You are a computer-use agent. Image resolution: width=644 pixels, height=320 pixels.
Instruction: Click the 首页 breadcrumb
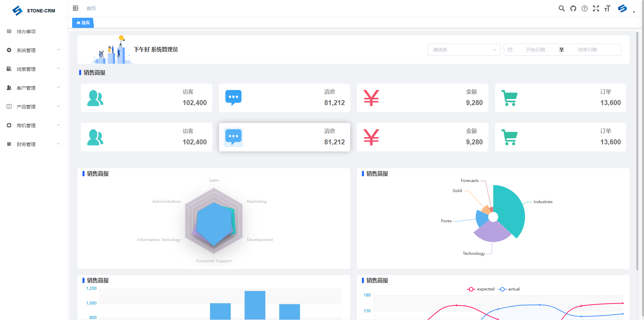(91, 8)
